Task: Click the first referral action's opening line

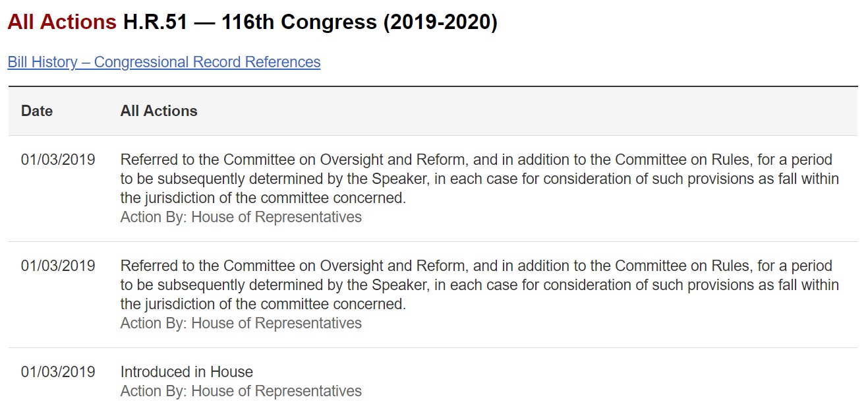Action: pos(476,160)
